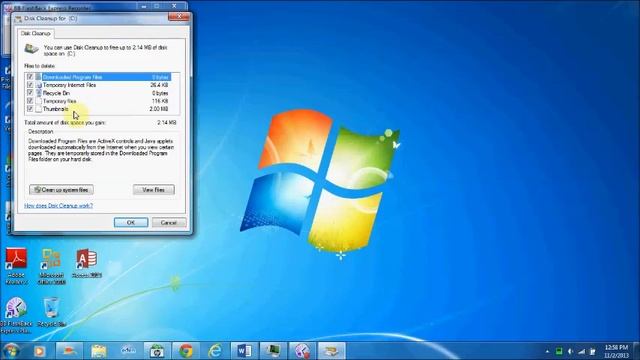Open the Access desktop shortcut

click(x=87, y=263)
